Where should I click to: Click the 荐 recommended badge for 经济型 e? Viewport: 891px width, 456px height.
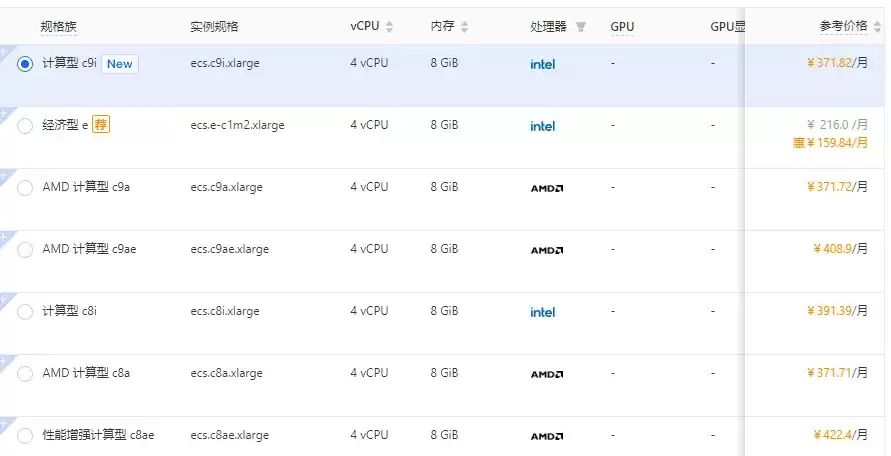(x=101, y=124)
